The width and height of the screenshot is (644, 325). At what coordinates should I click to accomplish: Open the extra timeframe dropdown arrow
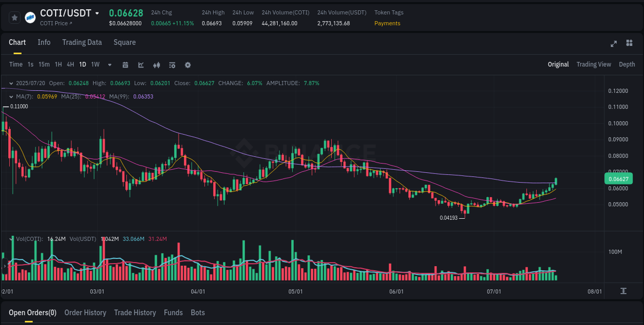click(109, 64)
